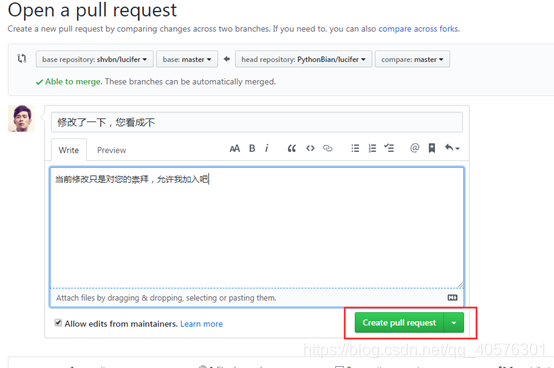This screenshot has height=368, width=554.
Task: Open the compare across forks link
Action: (x=419, y=29)
